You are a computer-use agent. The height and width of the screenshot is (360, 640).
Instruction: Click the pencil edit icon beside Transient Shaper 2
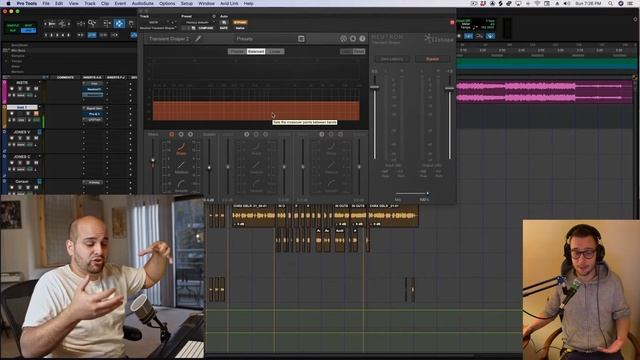pos(198,38)
